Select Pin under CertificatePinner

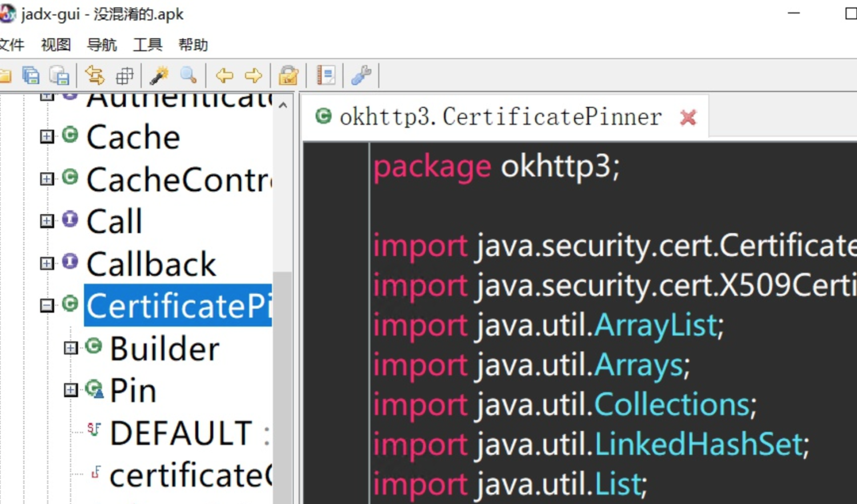(133, 390)
